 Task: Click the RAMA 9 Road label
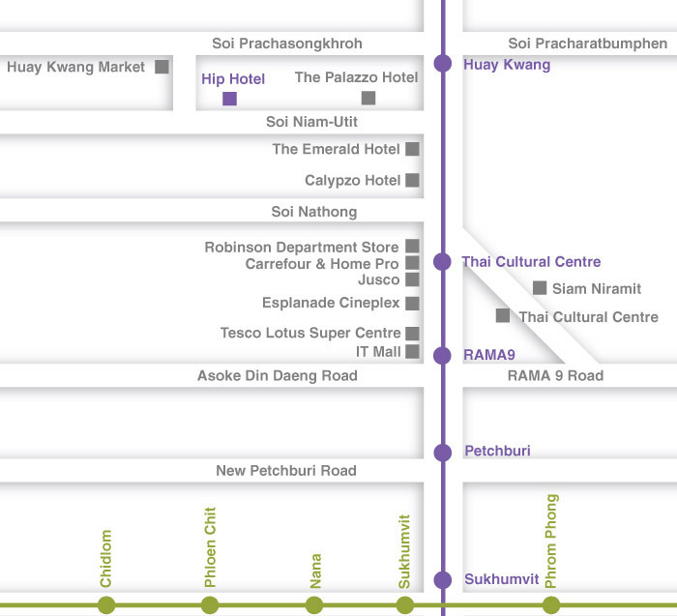coord(555,375)
